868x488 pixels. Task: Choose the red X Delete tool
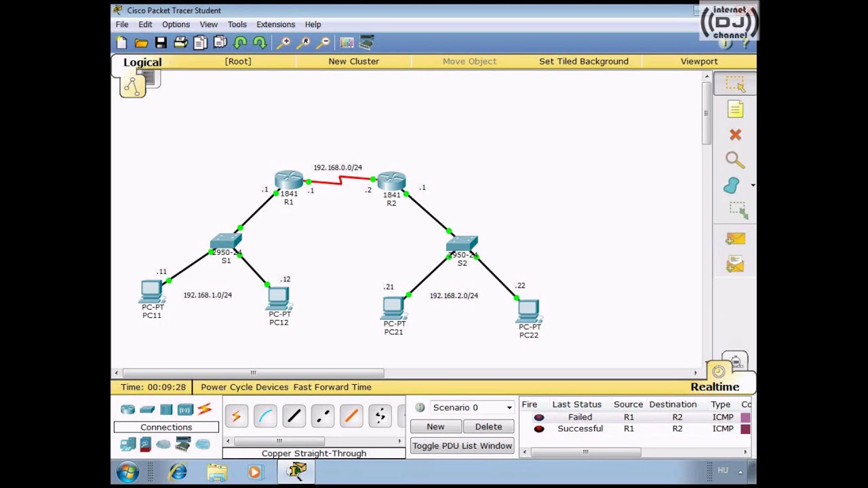[x=735, y=134]
